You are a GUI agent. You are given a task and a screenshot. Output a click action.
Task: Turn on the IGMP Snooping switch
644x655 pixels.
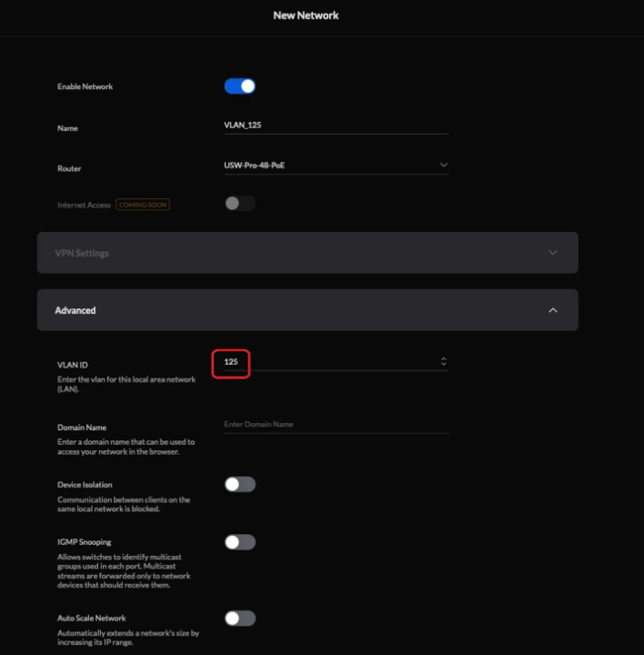[240, 542]
